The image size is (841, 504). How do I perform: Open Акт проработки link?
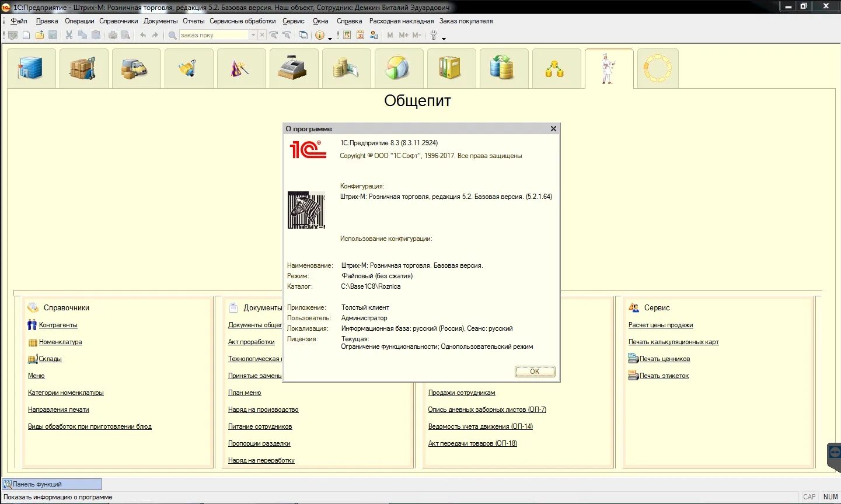[252, 342]
